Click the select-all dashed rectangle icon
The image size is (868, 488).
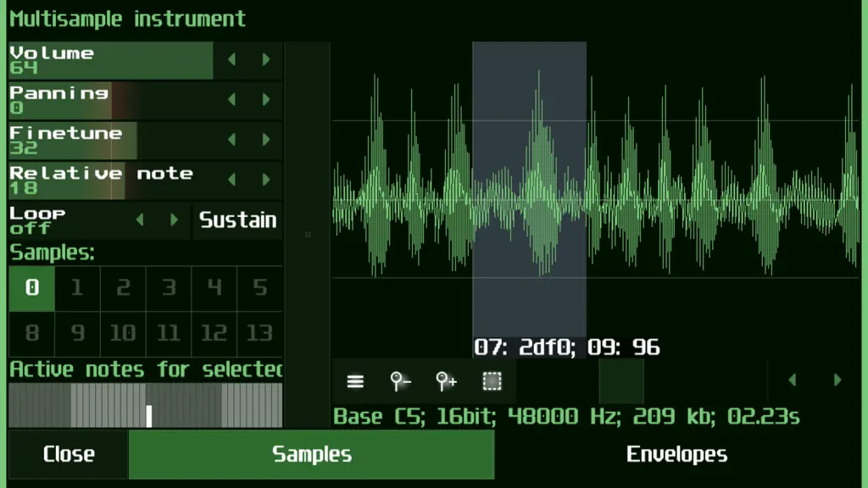click(492, 381)
